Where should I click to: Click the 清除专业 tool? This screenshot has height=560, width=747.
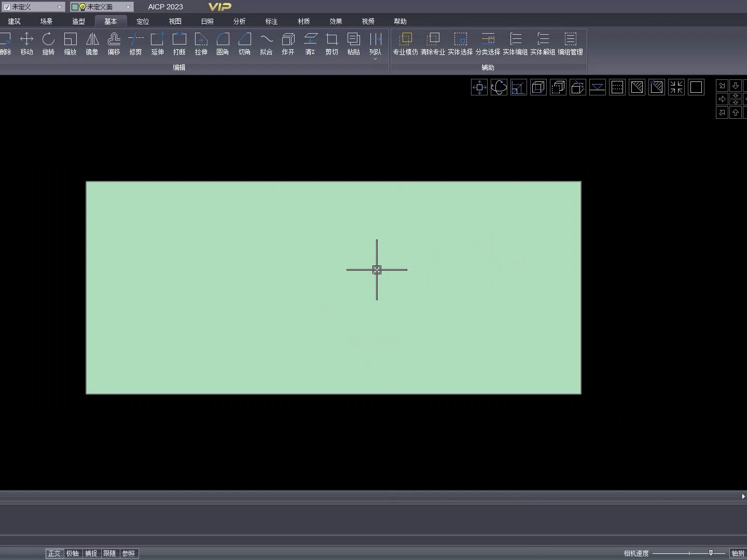point(433,44)
